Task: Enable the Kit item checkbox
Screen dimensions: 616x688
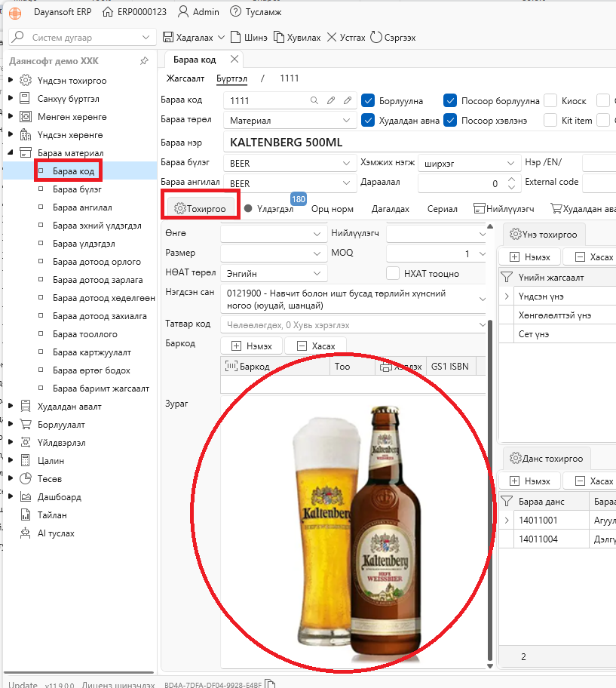Action: pyautogui.click(x=550, y=120)
